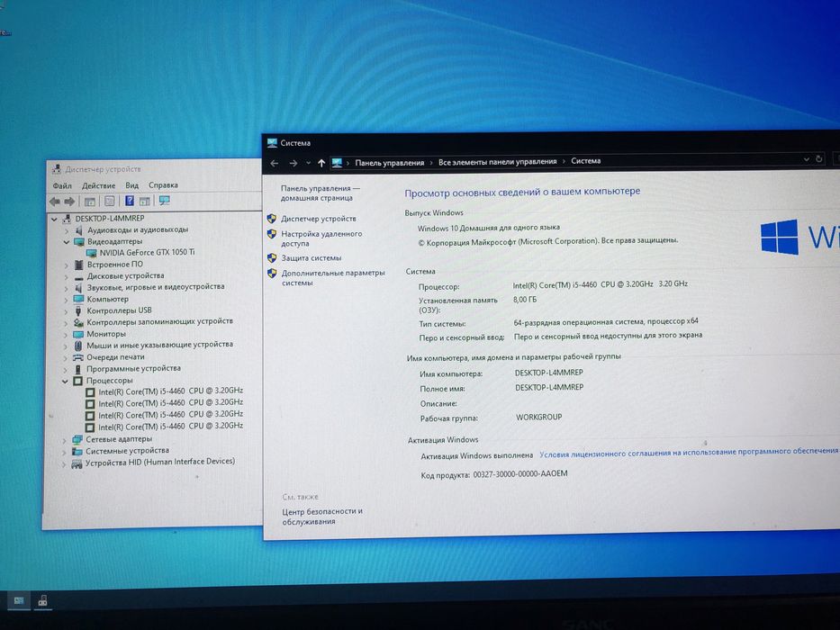The height and width of the screenshot is (630, 840).
Task: Open Настройка удаленного доступа link
Action: pyautogui.click(x=321, y=238)
